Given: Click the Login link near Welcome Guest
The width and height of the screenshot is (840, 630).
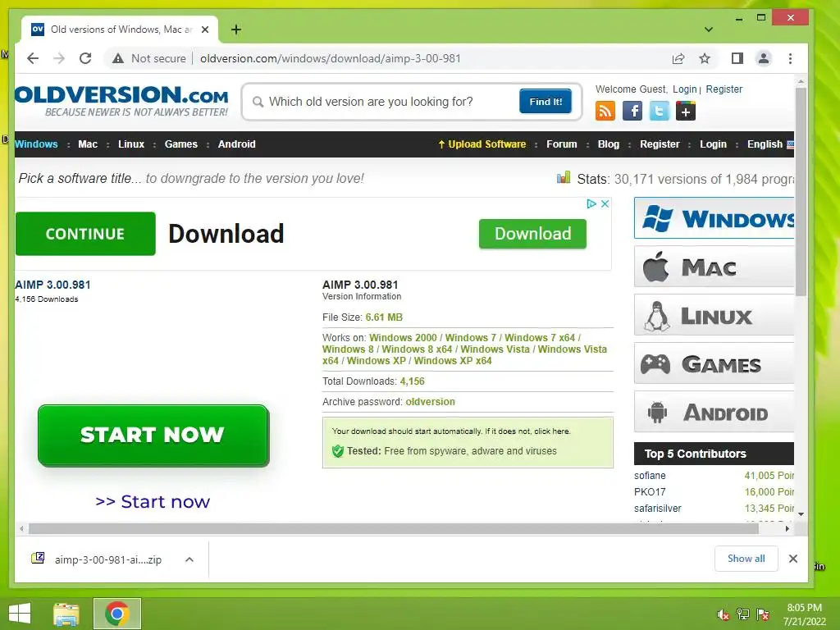Looking at the screenshot, I should click(685, 89).
